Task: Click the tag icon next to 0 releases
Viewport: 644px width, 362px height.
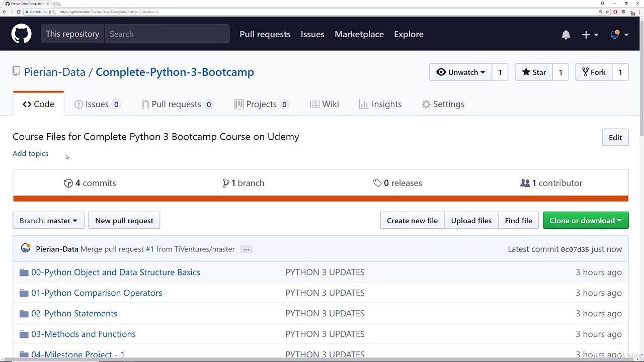Action: pyautogui.click(x=377, y=183)
